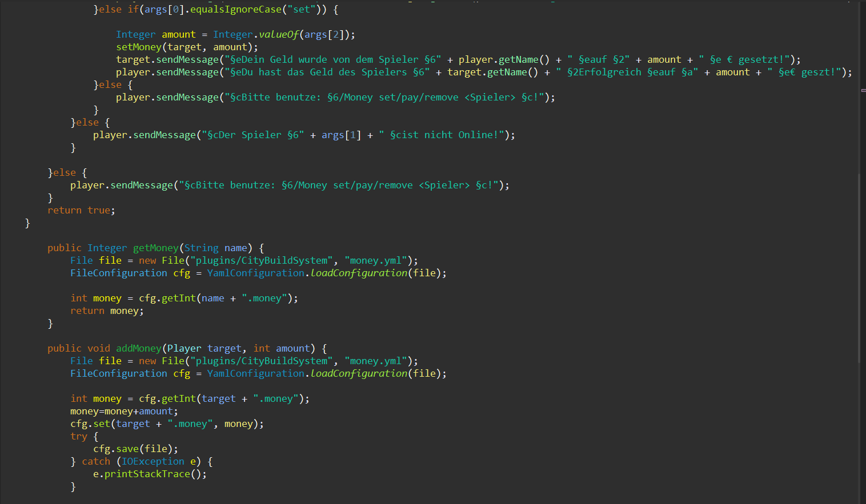Click the vertical scrollbar thumb of the editor
Screen dimensions: 866x504
tap(859, 267)
